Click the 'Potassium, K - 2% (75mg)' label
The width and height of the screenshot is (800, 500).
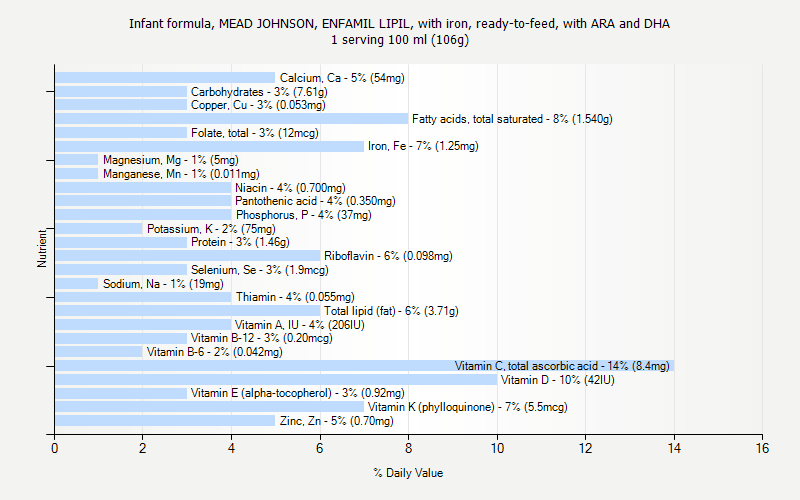[211, 229]
